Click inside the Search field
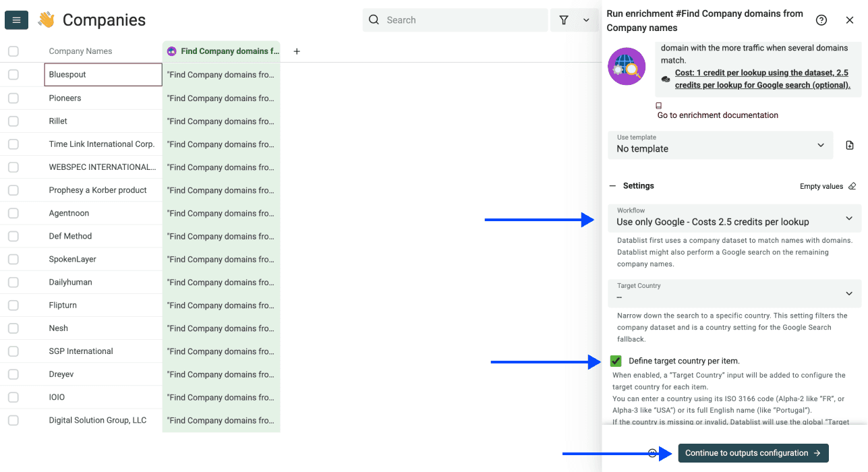This screenshot has width=868, height=472. 455,20
